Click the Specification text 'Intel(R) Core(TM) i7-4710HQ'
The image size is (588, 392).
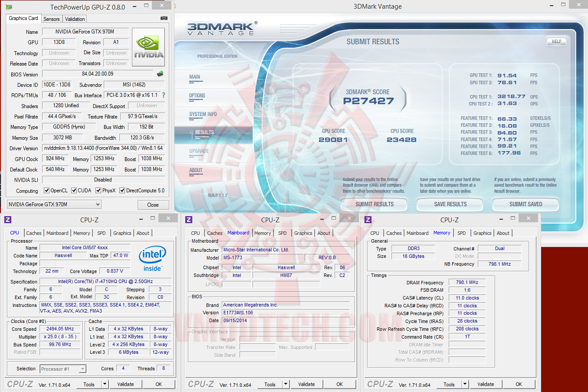[105, 281]
